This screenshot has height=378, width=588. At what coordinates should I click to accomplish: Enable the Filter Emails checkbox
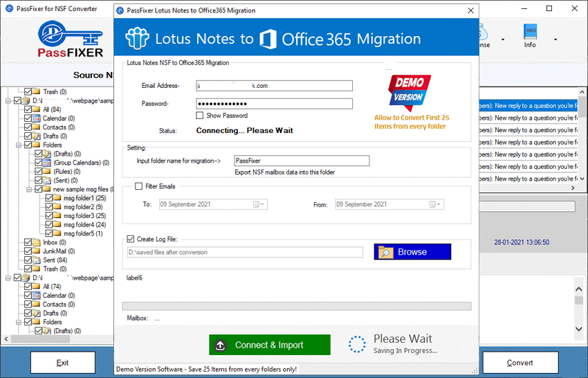(x=139, y=186)
